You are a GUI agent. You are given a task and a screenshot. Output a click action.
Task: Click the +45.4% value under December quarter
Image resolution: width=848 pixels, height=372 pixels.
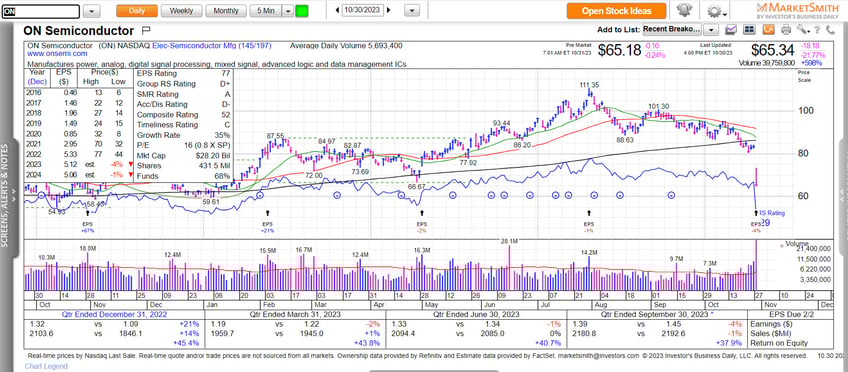[x=187, y=343]
